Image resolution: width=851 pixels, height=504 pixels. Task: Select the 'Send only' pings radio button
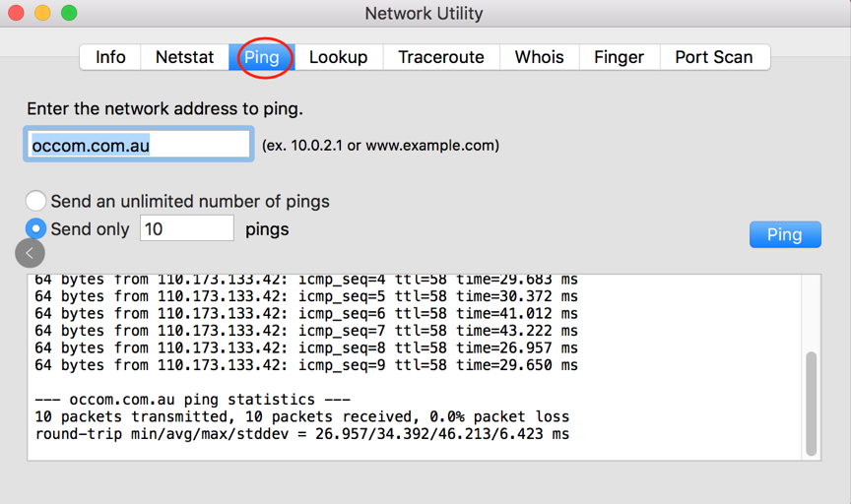[x=36, y=229]
